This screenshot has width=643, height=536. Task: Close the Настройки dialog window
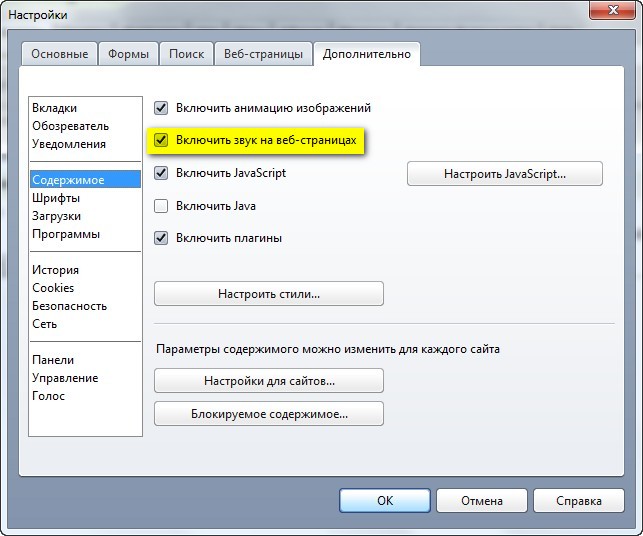point(613,10)
